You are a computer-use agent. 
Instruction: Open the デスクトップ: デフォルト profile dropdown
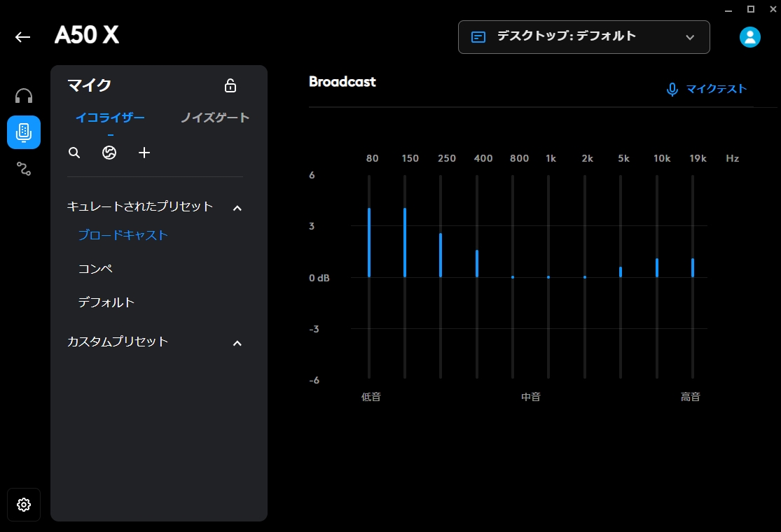pos(583,36)
